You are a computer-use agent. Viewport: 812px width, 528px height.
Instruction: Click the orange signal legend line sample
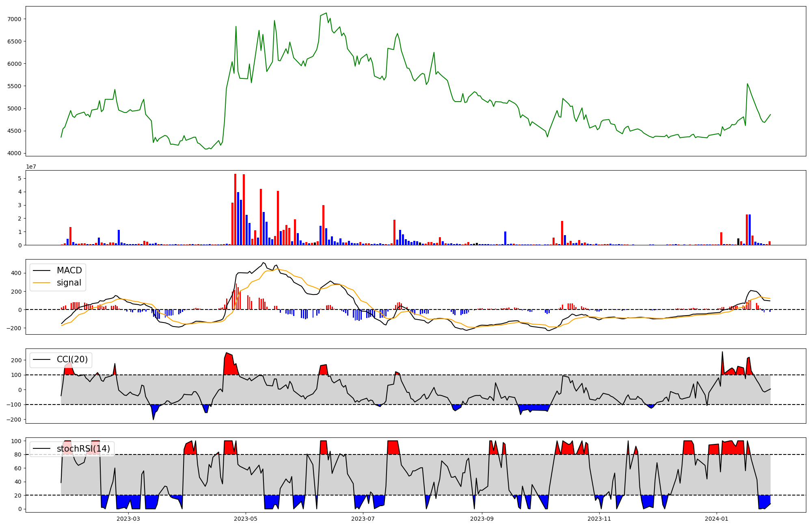click(x=41, y=283)
